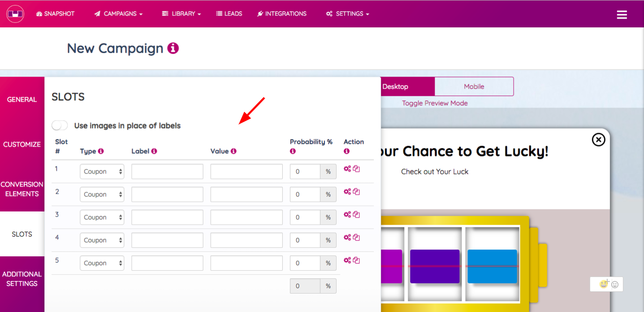Open the Leads page
The width and height of the screenshot is (644, 312).
[229, 14]
